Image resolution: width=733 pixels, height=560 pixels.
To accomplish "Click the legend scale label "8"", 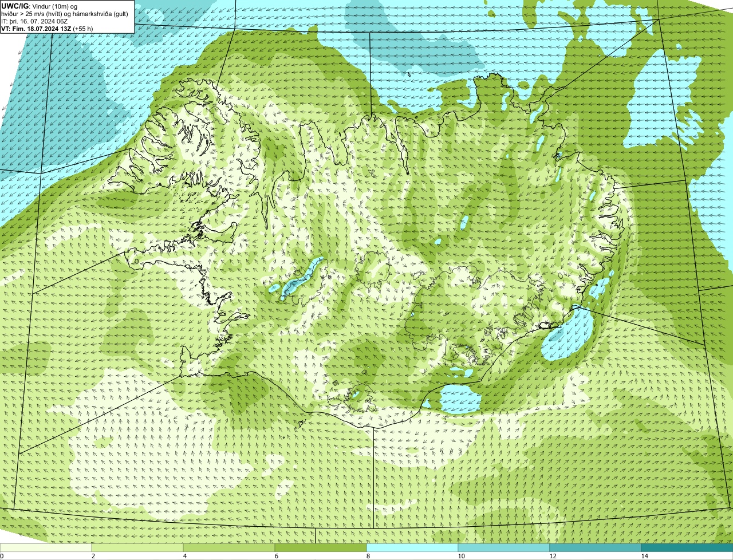I will [368, 556].
